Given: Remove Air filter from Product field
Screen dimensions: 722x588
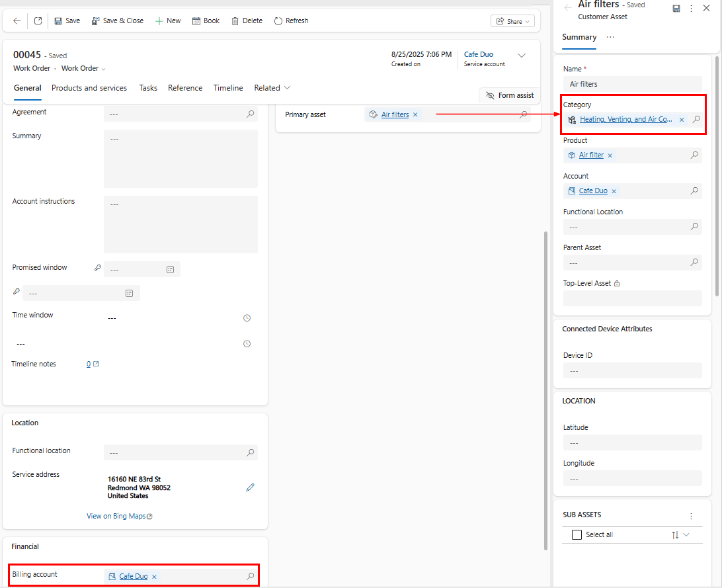Looking at the screenshot, I should 610,155.
